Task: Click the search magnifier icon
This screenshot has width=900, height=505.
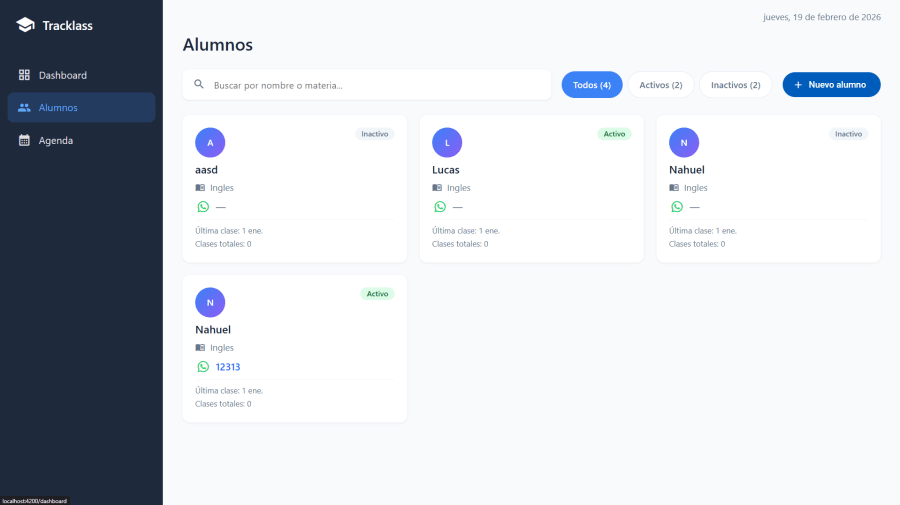Action: [x=199, y=84]
